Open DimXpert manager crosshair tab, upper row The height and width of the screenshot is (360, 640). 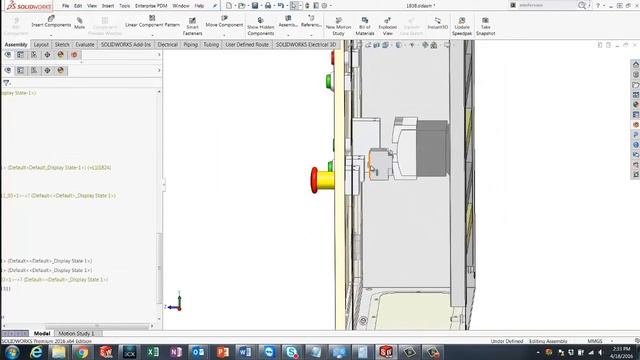47,55
